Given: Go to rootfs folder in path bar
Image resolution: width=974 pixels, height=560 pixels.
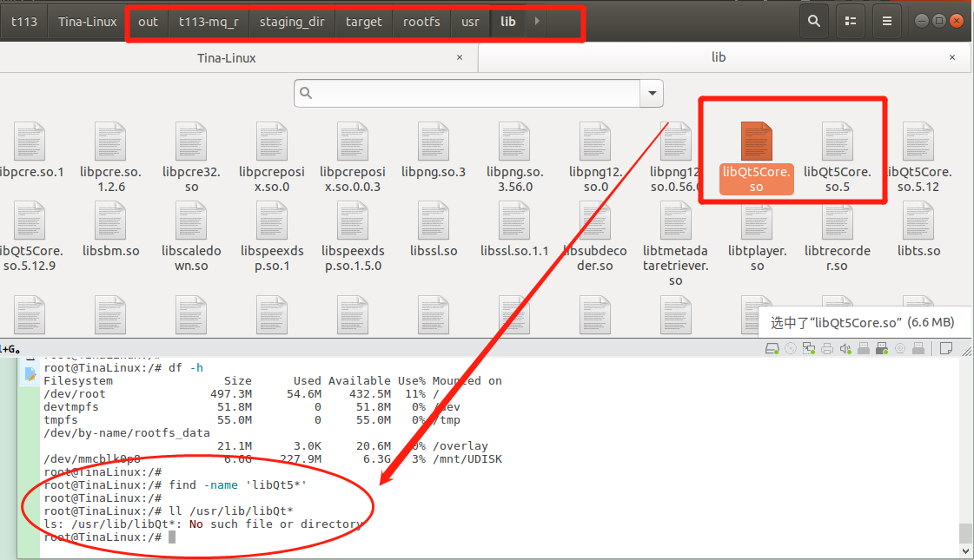Looking at the screenshot, I should click(421, 21).
